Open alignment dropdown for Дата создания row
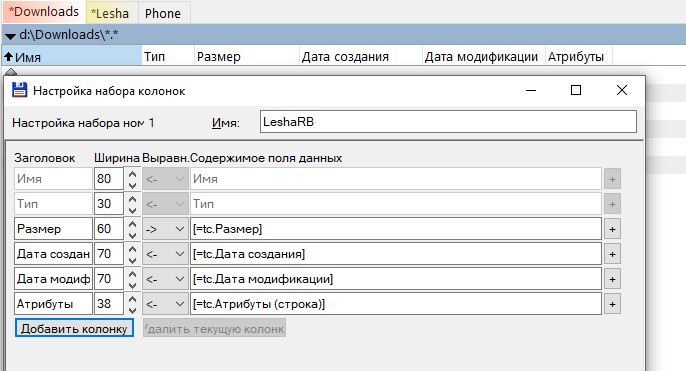686x371 pixels. pos(165,254)
